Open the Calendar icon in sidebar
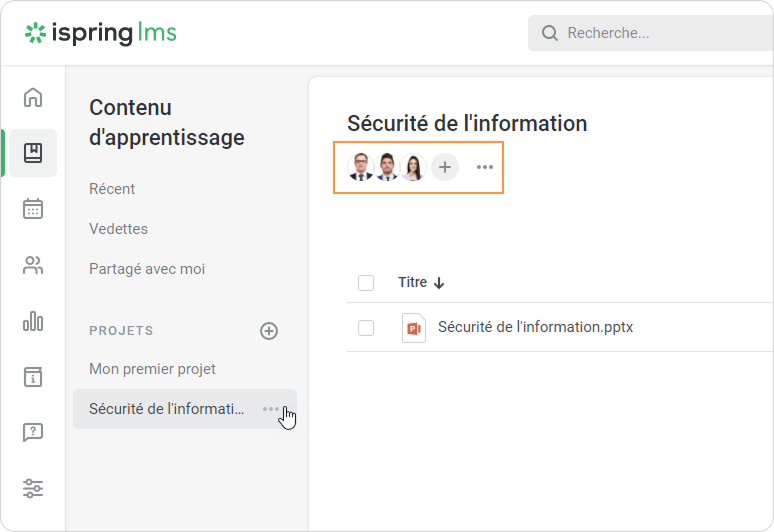774x532 pixels. coord(33,209)
